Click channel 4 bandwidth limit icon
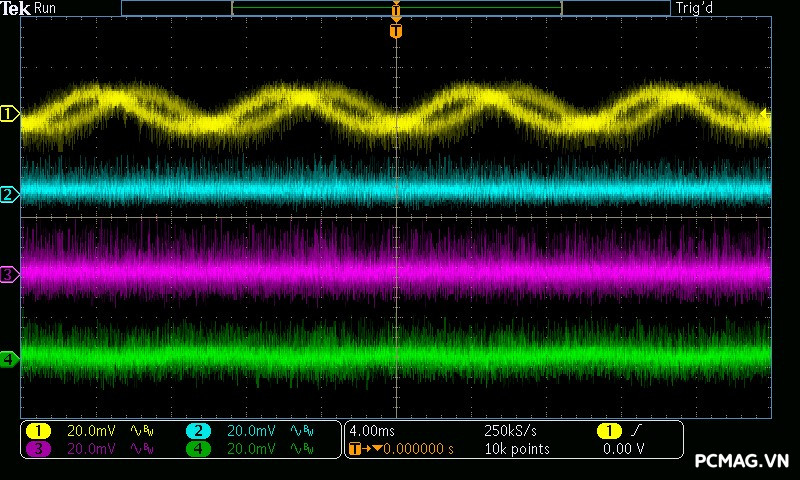The image size is (800, 480). pos(300,449)
